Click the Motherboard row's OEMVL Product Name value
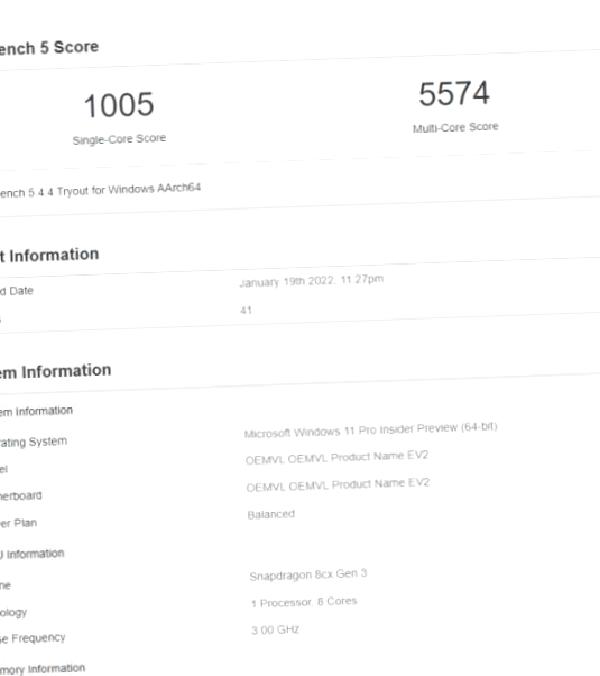Screen dimensions: 600x676 [x=338, y=485]
